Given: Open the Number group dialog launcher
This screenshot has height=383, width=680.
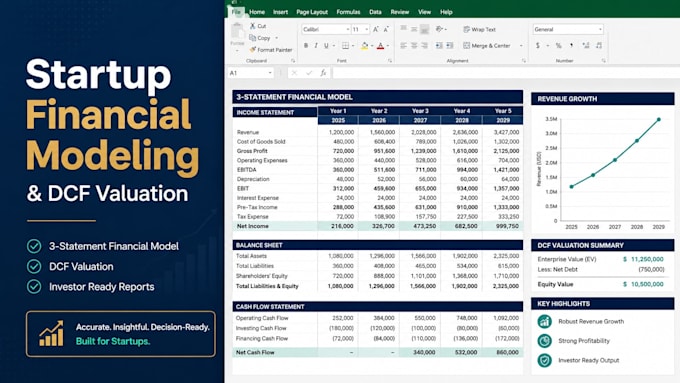Looking at the screenshot, I should (604, 61).
